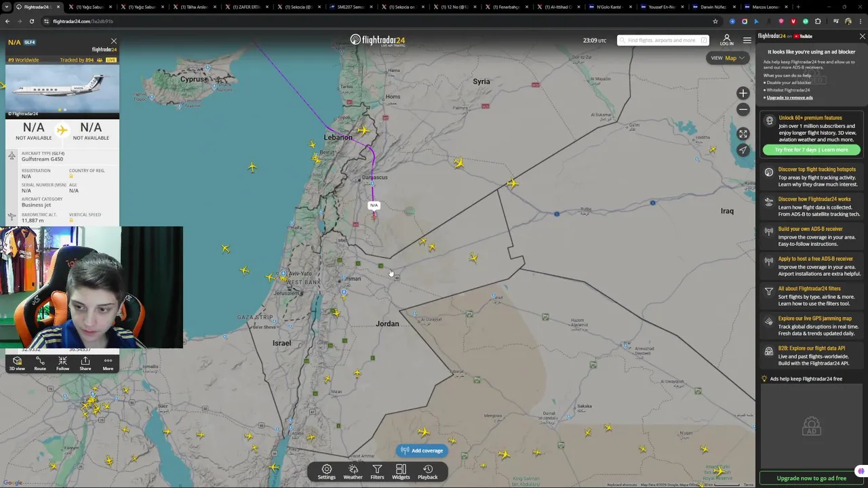868x488 pixels.
Task: Click Upgrade now to go ad free
Action: [811, 479]
